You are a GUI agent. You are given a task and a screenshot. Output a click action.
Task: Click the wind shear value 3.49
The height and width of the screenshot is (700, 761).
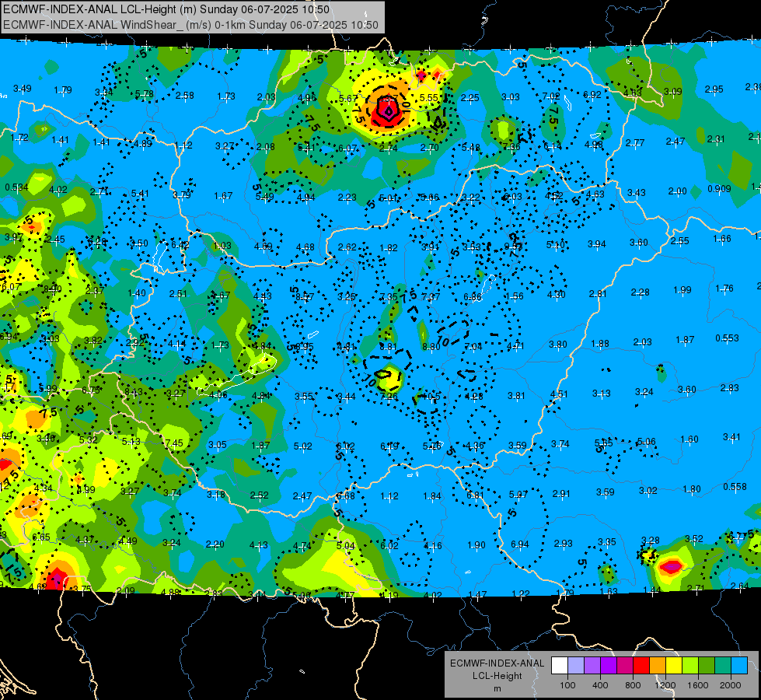[x=23, y=89]
